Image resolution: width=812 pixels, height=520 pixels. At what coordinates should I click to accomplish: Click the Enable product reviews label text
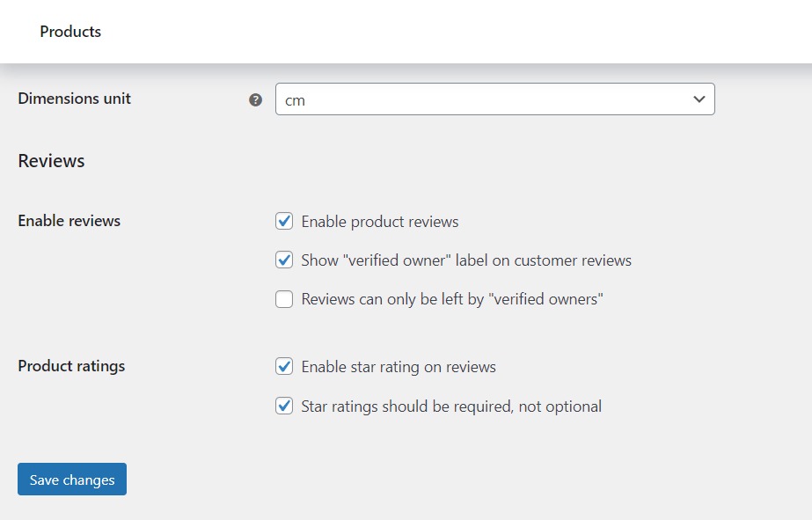(x=379, y=222)
